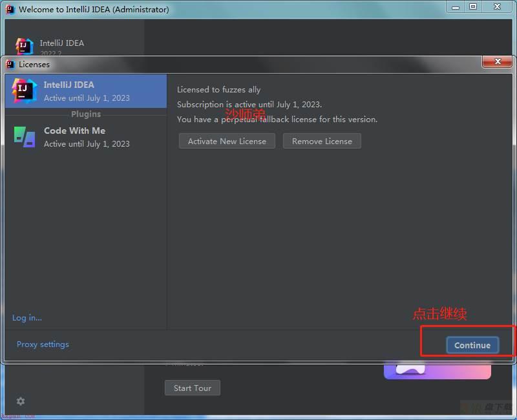517x420 pixels.
Task: Click IntelliJ IDEA icon in license list
Action: pos(24,90)
